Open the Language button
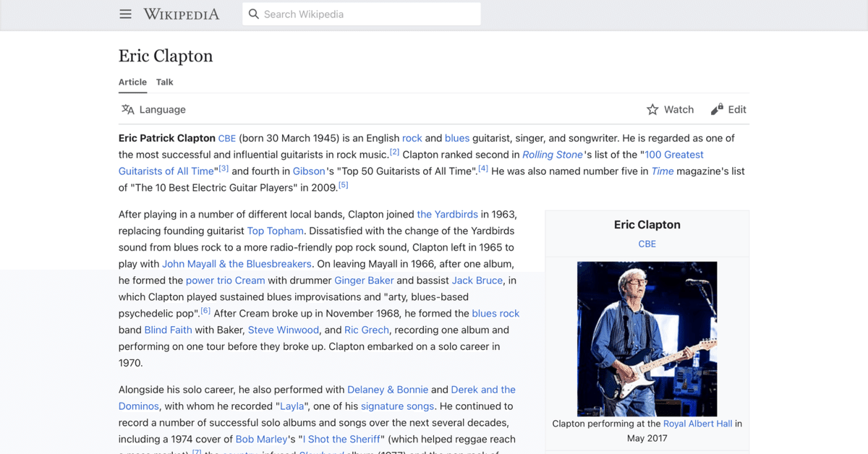This screenshot has width=868, height=454. [x=153, y=110]
